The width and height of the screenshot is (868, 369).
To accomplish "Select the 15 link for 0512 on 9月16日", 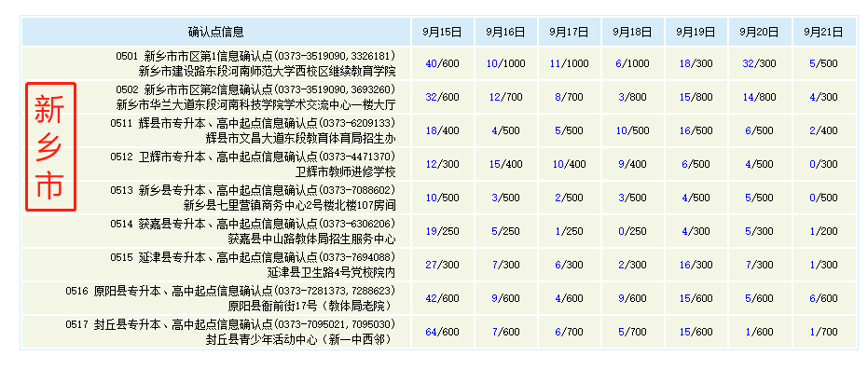I will click(495, 164).
